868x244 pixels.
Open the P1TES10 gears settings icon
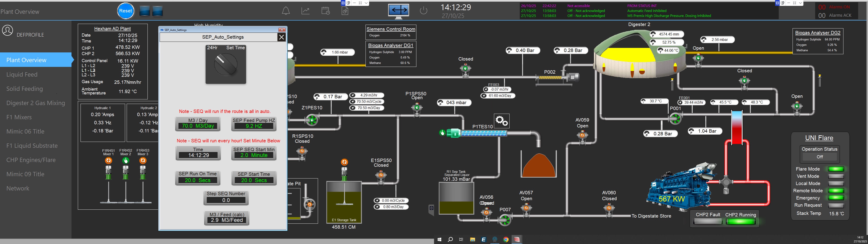[x=501, y=121]
